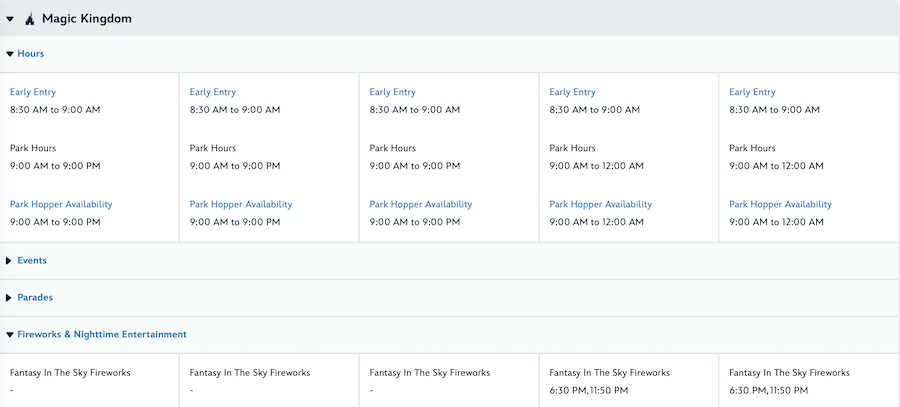
Task: Collapse the Magic Kingdom section arrow
Action: [x=10, y=19]
